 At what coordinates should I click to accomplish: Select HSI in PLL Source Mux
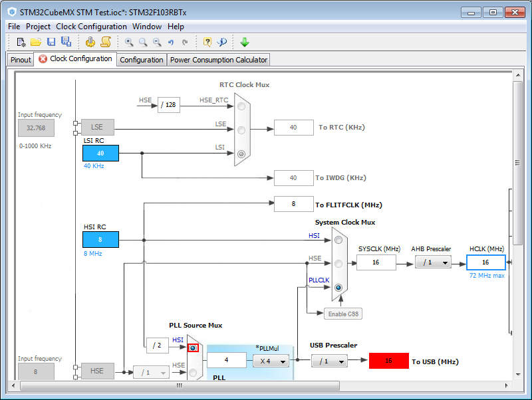(x=193, y=348)
